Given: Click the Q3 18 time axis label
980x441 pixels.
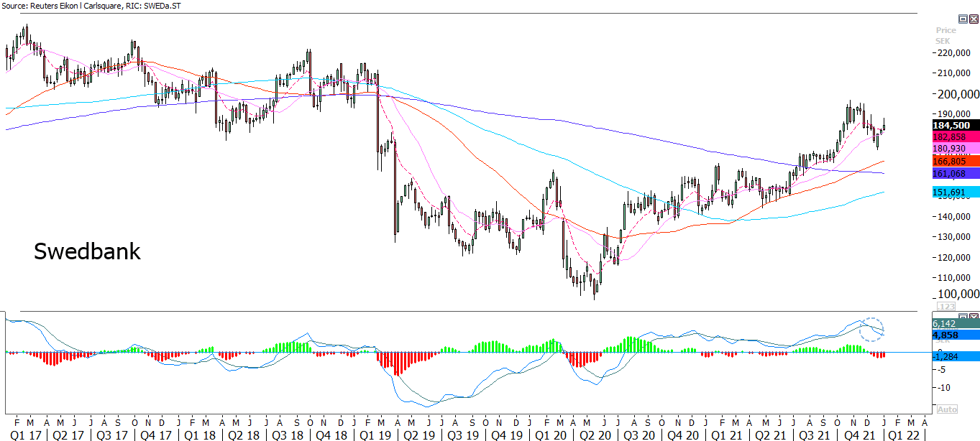Looking at the screenshot, I should point(285,435).
